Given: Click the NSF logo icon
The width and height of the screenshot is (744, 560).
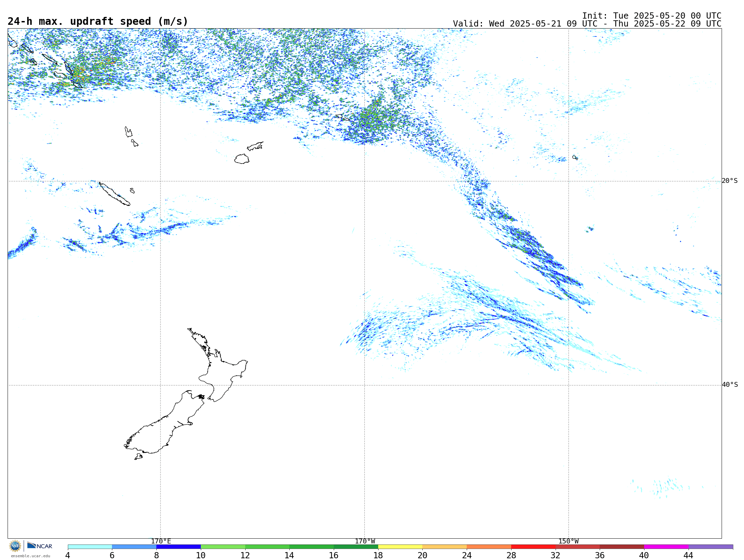Looking at the screenshot, I should [15, 546].
